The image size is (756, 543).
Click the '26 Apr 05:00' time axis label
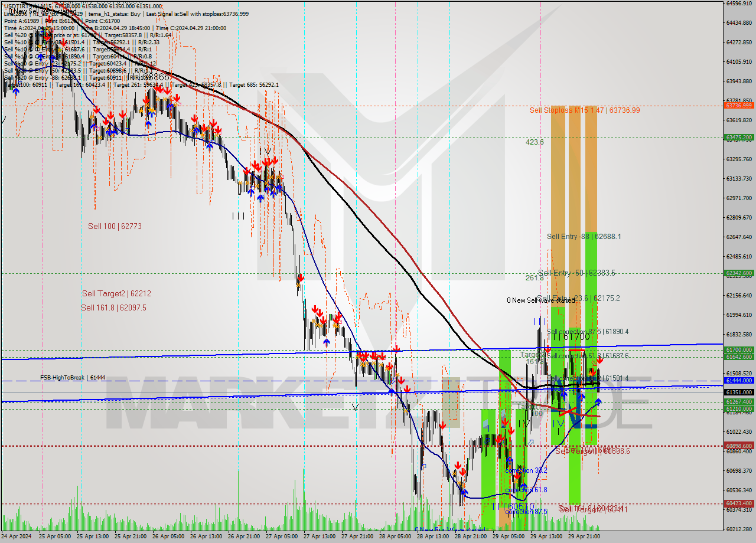168,537
